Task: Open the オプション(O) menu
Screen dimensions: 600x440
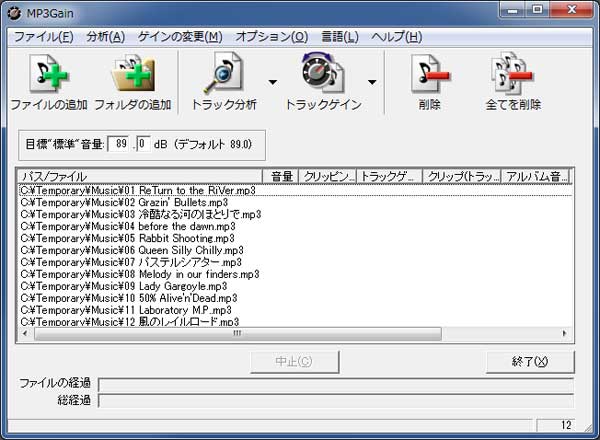Action: [x=272, y=37]
